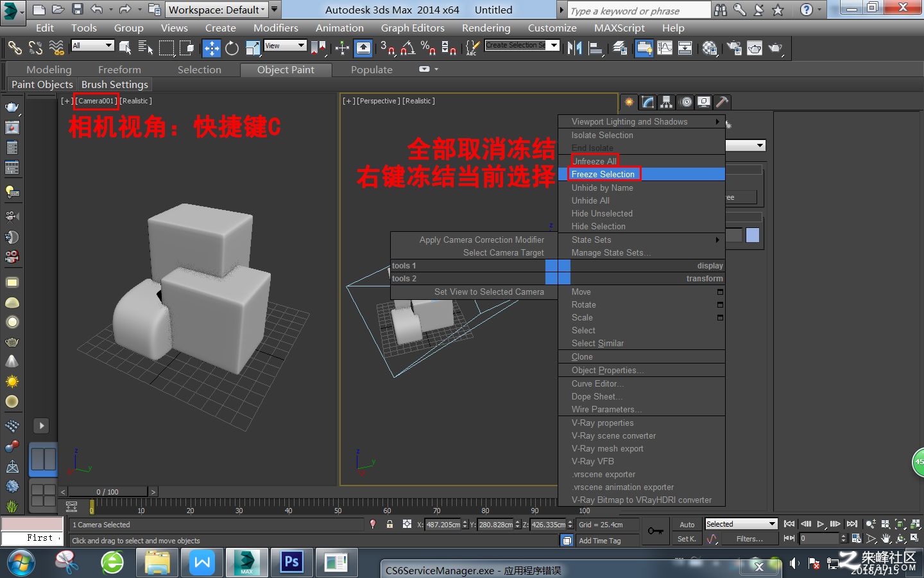The height and width of the screenshot is (578, 924).
Task: Select the Link tool in main toolbar
Action: tap(15, 48)
